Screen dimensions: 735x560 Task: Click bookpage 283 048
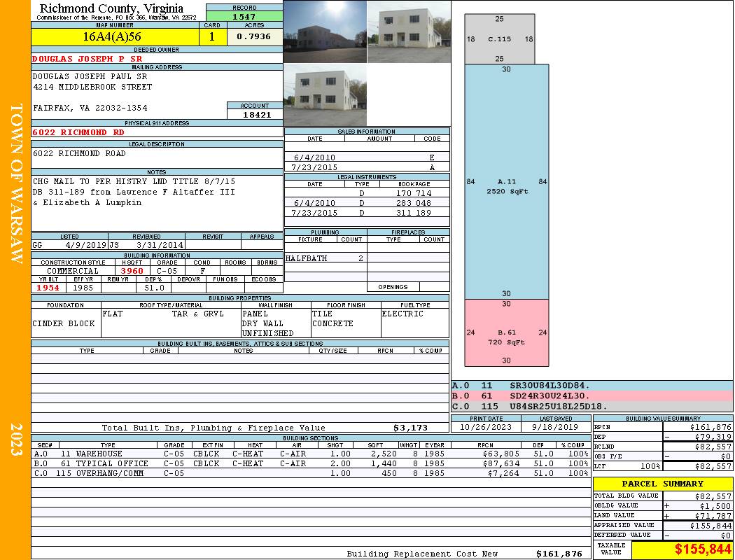pyautogui.click(x=414, y=203)
